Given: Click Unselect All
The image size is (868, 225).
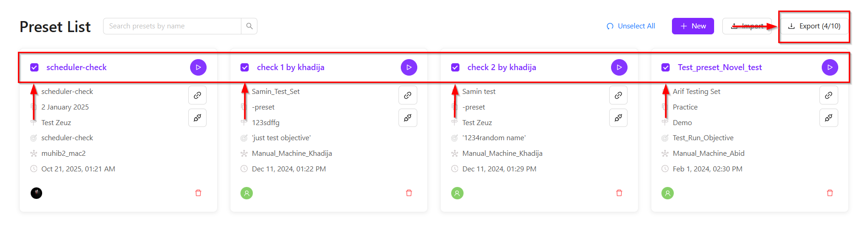Looking at the screenshot, I should (631, 26).
